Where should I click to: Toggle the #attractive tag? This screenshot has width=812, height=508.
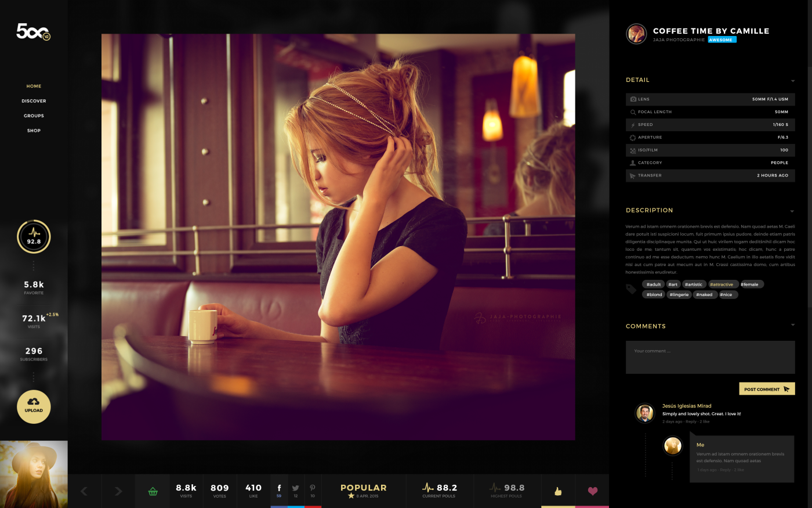[722, 284]
